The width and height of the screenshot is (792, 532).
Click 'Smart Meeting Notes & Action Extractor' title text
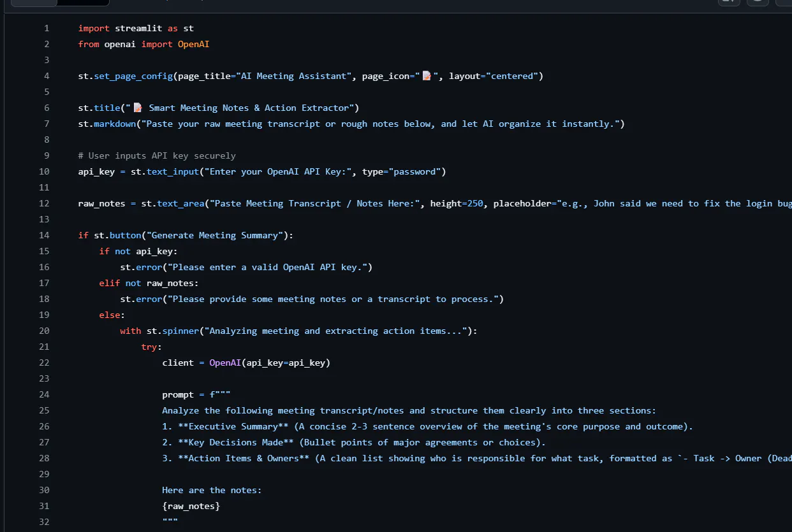[249, 108]
